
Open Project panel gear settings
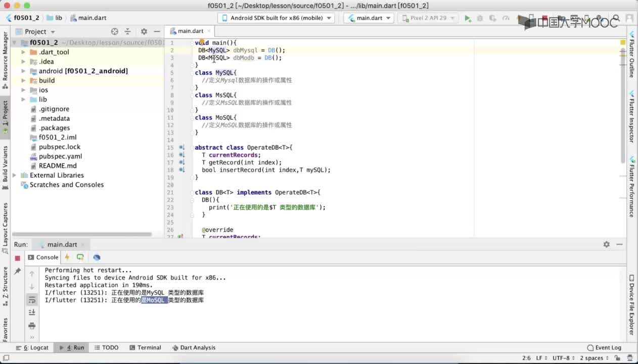click(x=144, y=31)
